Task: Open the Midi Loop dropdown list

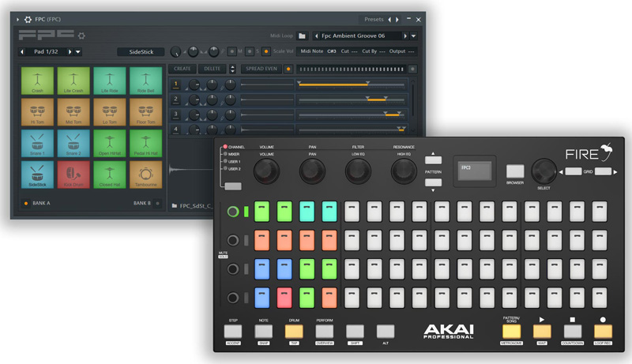Action: [413, 36]
